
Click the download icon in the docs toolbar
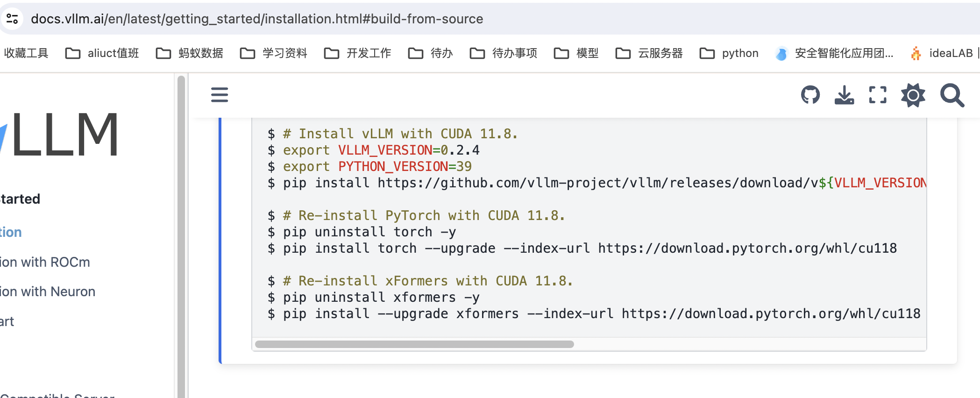tap(844, 95)
